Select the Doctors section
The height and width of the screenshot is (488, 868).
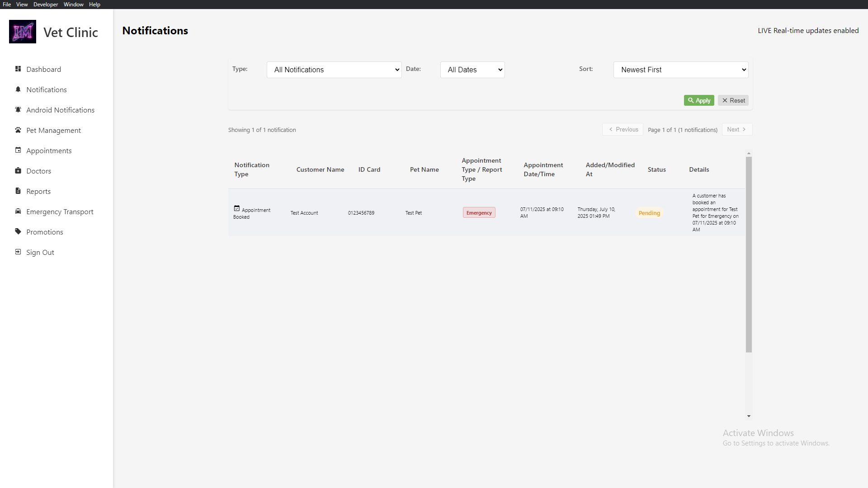38,171
